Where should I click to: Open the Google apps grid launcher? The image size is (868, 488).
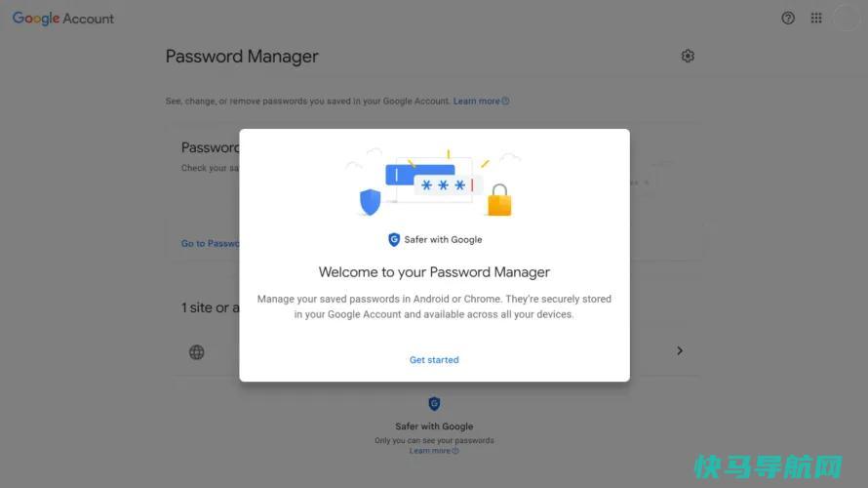816,19
